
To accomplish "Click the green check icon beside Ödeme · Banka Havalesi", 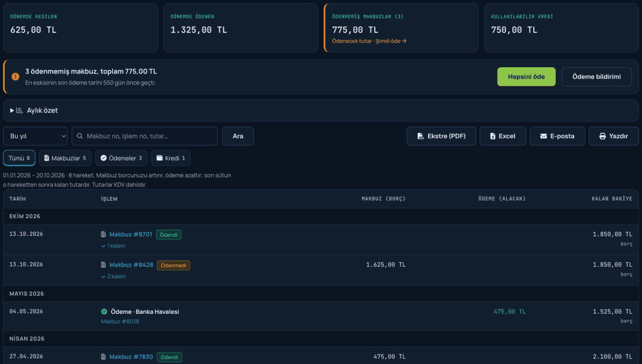I will tap(104, 312).
